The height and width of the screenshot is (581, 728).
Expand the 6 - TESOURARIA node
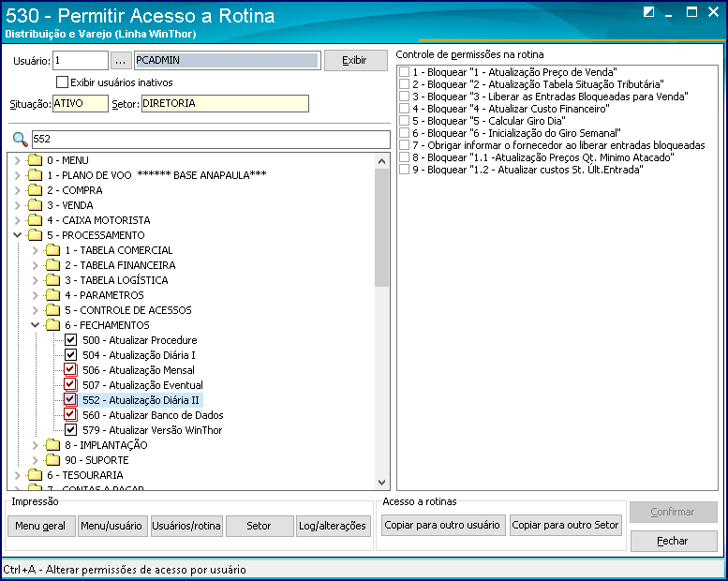(17, 475)
